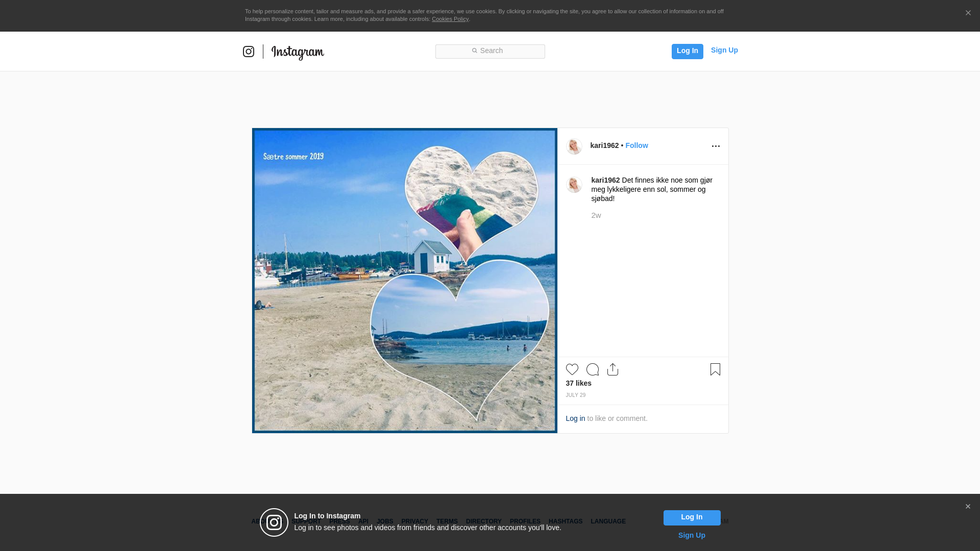
Task: Open the Instagram wordmark logo
Action: 298,52
